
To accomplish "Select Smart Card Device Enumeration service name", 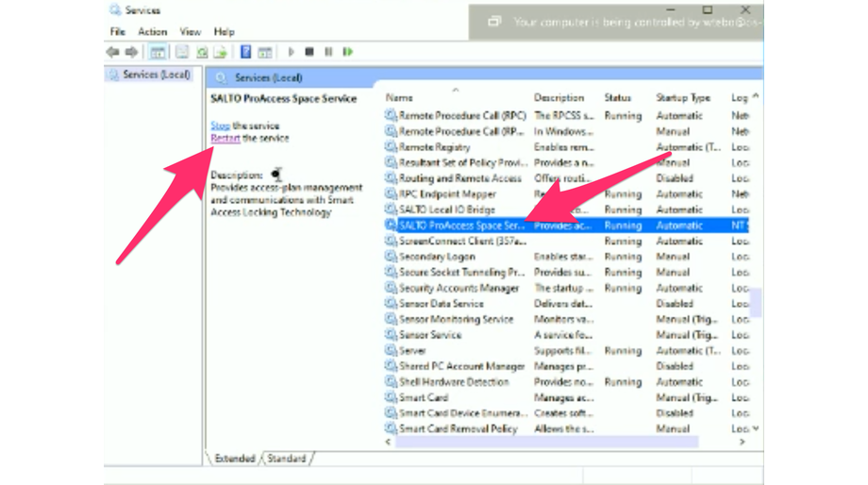I will [x=463, y=413].
